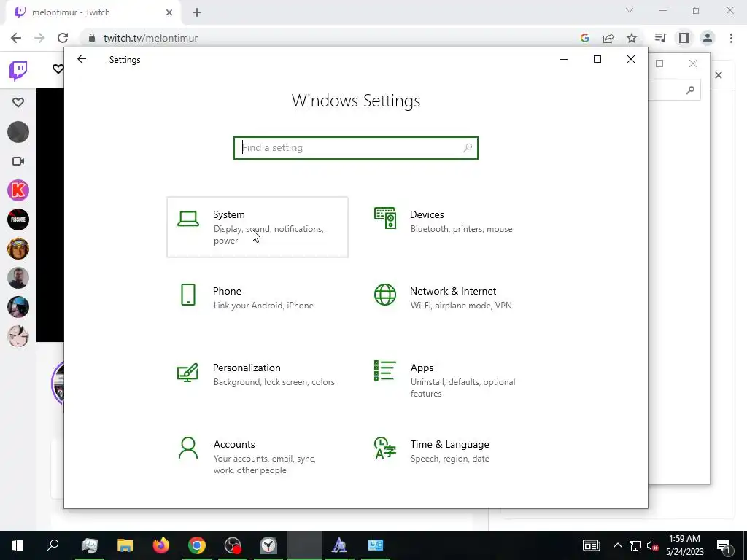Click the Bluetooth, printers, mouse description
The height and width of the screenshot is (560, 747).
(462, 229)
